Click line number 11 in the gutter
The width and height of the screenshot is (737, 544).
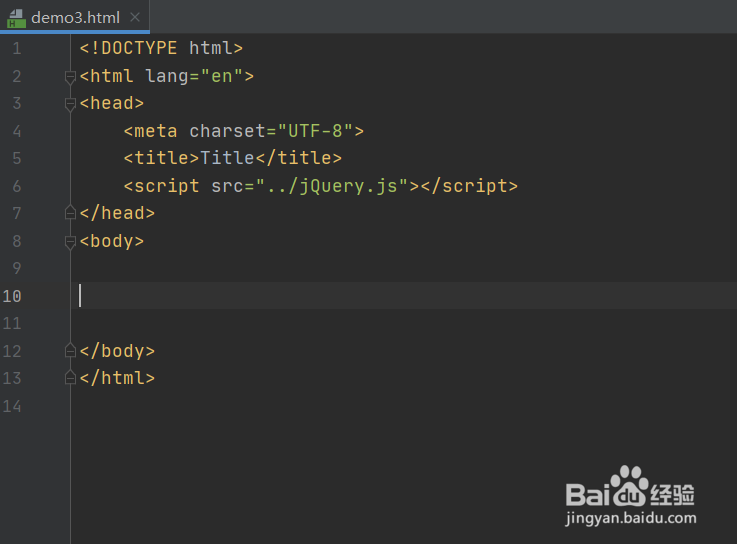[12, 323]
